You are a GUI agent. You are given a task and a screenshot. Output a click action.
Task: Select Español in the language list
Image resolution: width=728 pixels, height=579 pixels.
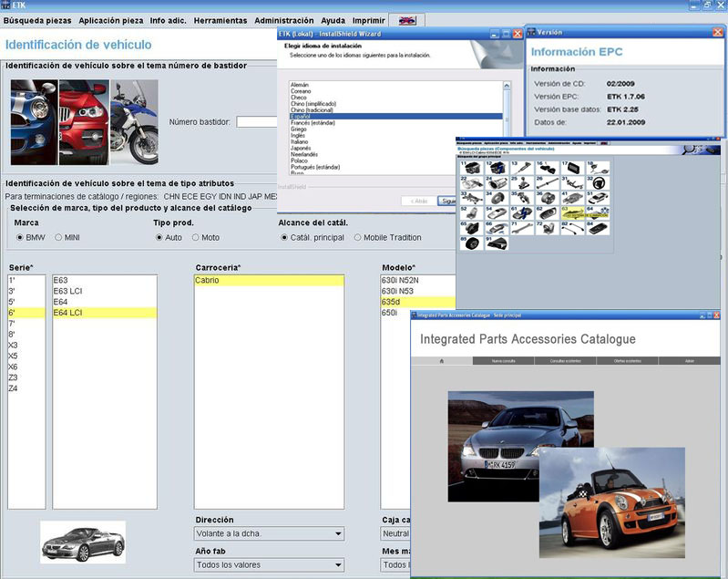tap(395, 116)
